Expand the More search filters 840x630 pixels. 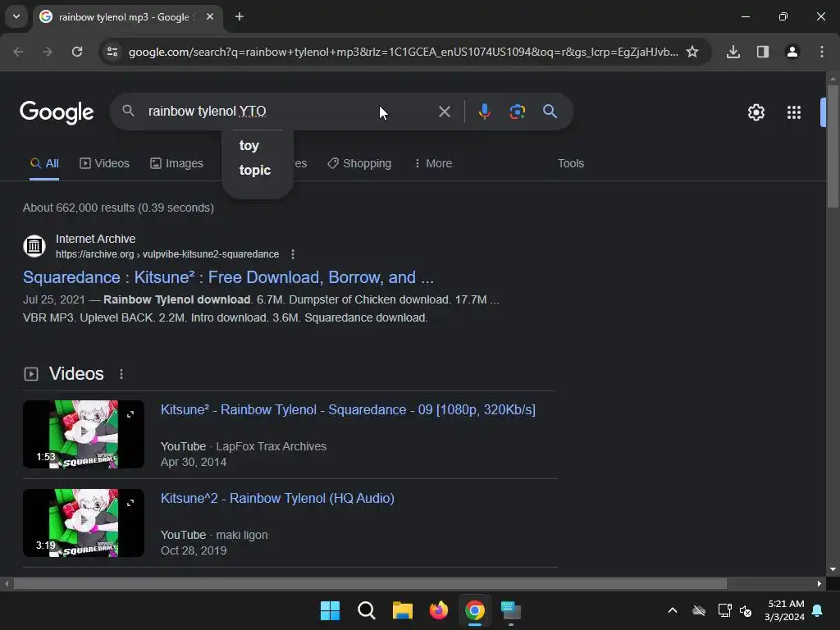pyautogui.click(x=433, y=163)
